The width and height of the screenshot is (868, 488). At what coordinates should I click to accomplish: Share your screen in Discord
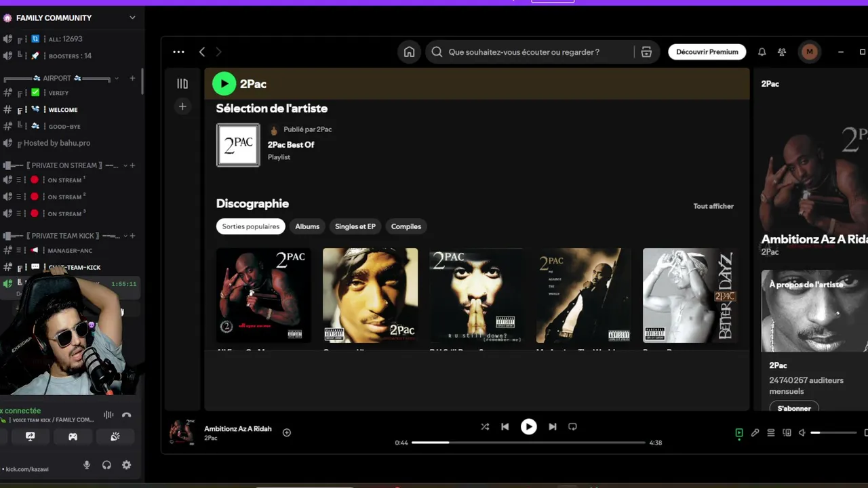[30, 437]
